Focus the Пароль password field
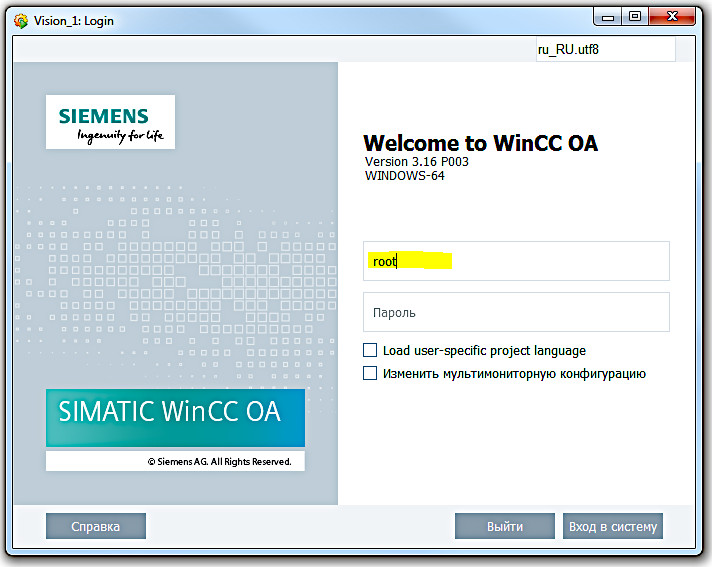Image resolution: width=712 pixels, height=567 pixels. (x=516, y=312)
